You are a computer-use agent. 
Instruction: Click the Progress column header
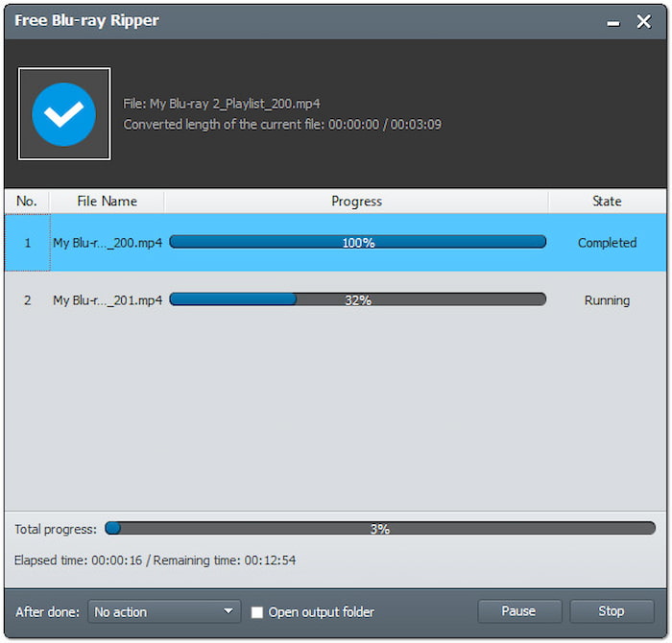[x=356, y=202]
